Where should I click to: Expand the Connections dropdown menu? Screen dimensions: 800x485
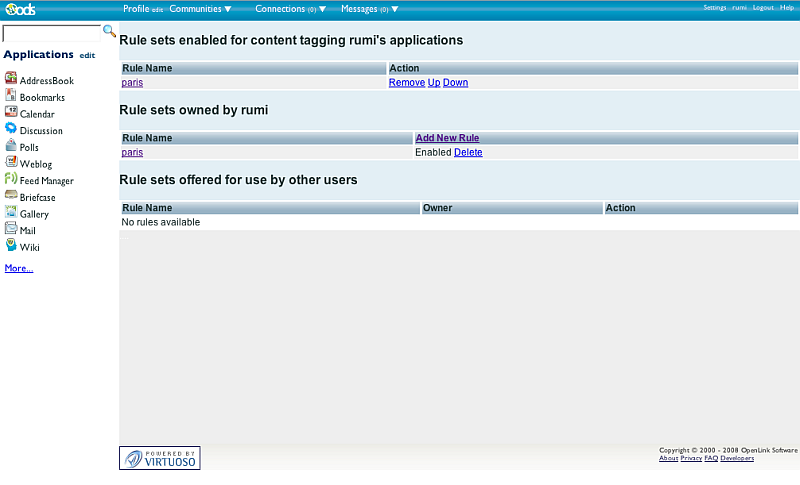(290, 9)
